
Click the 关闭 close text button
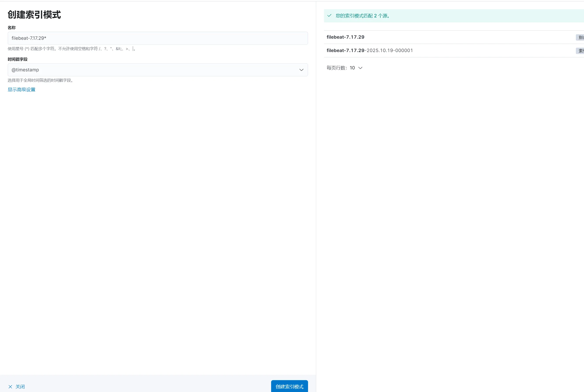point(20,387)
